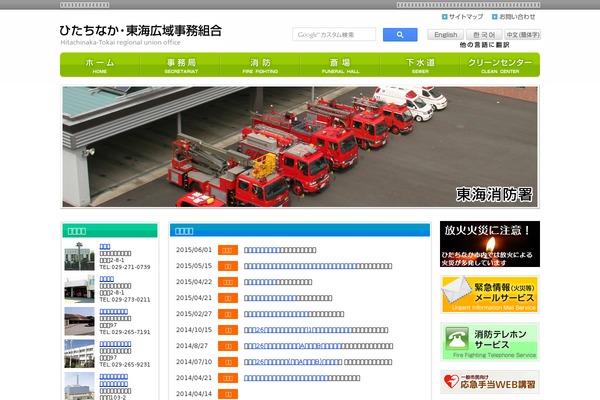Go to ホーム HOME menu
Screen dimensions: 600x400
(x=100, y=65)
